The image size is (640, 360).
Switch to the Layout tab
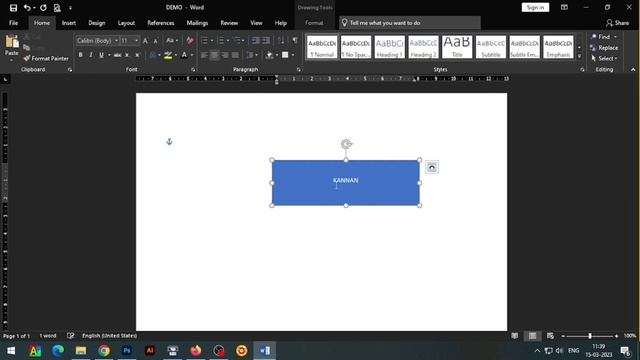[126, 23]
